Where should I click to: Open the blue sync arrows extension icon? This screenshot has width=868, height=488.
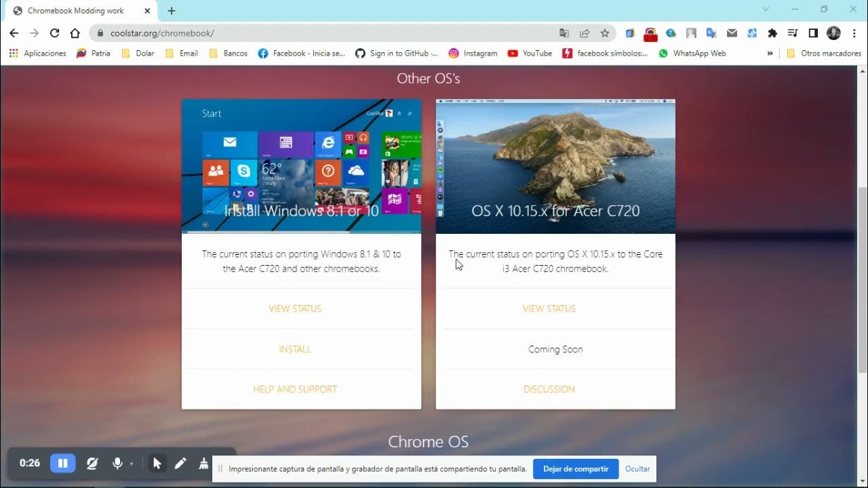pyautogui.click(x=752, y=33)
